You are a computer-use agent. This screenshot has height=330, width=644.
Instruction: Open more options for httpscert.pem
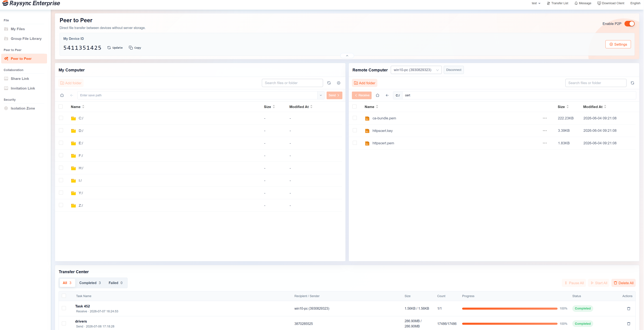[x=544, y=143]
